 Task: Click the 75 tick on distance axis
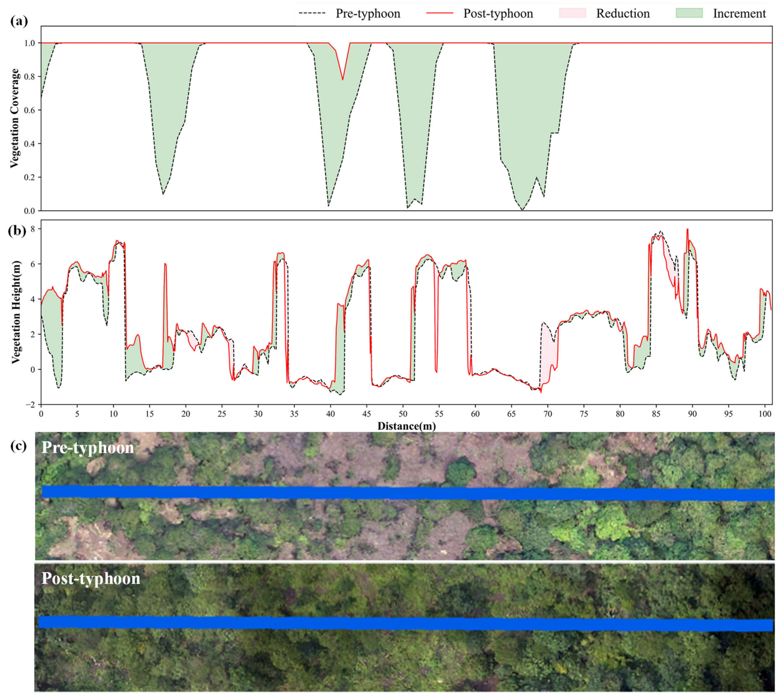(584, 414)
